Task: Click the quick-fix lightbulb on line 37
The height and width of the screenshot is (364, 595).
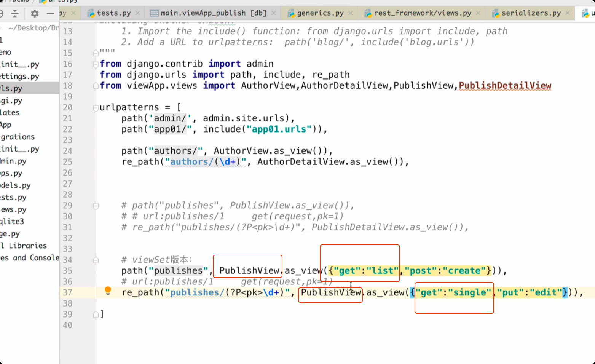Action: [x=108, y=291]
